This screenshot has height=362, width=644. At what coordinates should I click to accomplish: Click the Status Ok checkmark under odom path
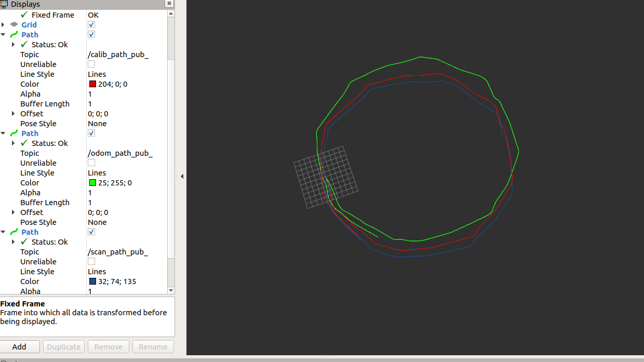(x=24, y=143)
